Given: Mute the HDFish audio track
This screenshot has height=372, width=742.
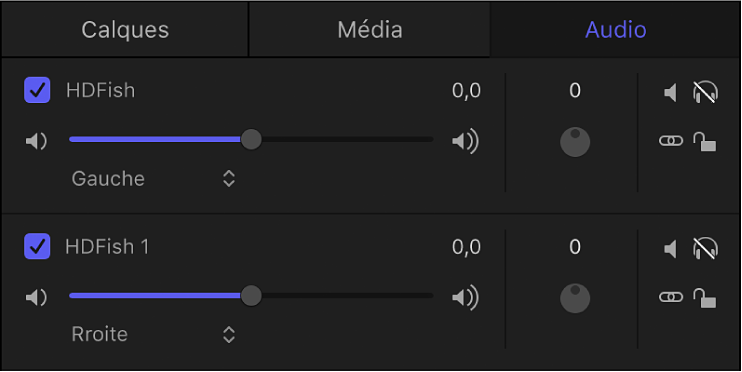Looking at the screenshot, I should tap(670, 93).
